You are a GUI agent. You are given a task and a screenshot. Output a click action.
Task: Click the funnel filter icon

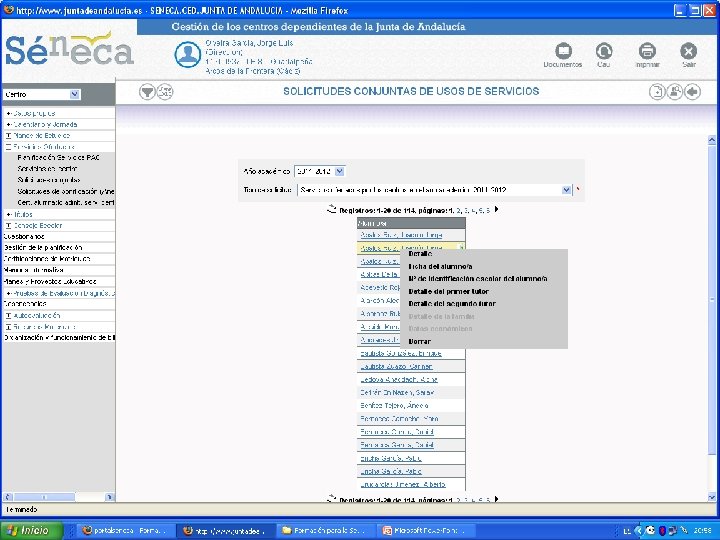[x=147, y=92]
